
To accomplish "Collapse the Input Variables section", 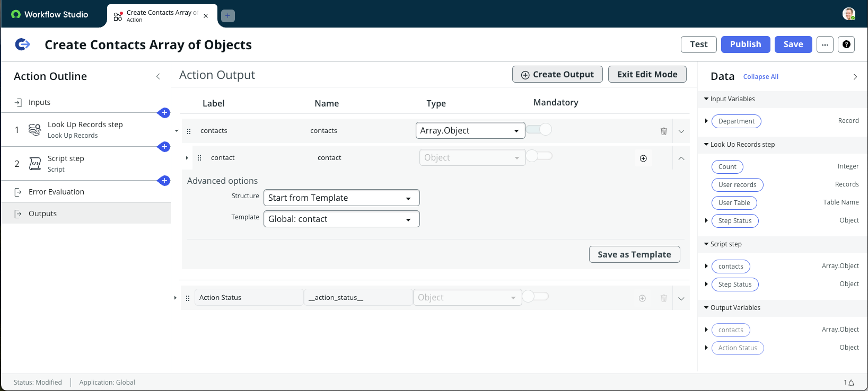I will click(706, 99).
